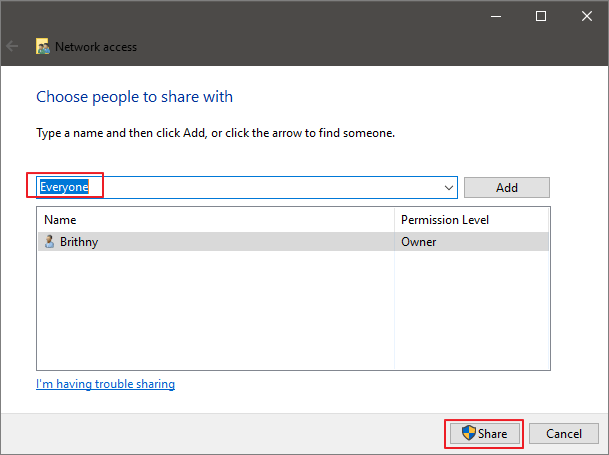The width and height of the screenshot is (609, 455).
Task: Close the Network access dialog
Action: click(x=586, y=16)
